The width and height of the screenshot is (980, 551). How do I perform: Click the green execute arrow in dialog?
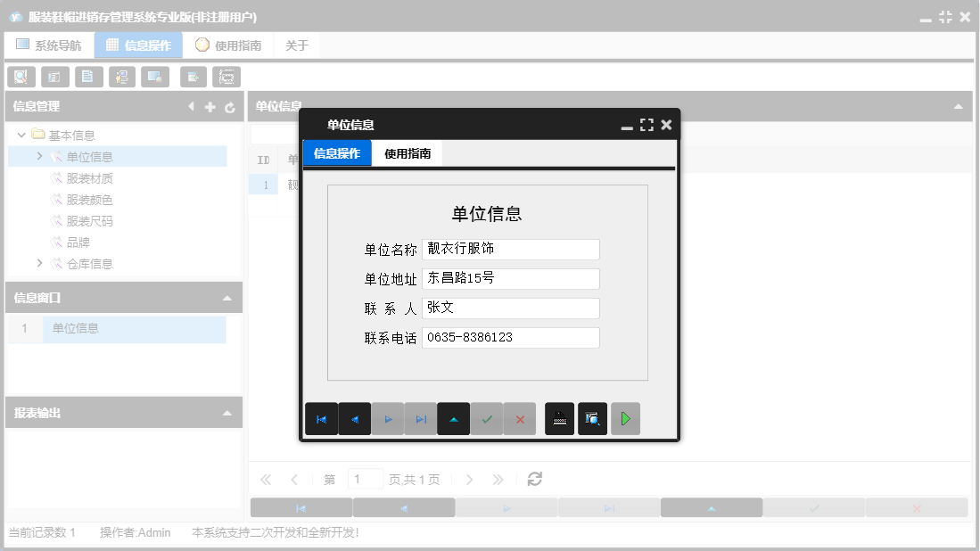tap(625, 418)
